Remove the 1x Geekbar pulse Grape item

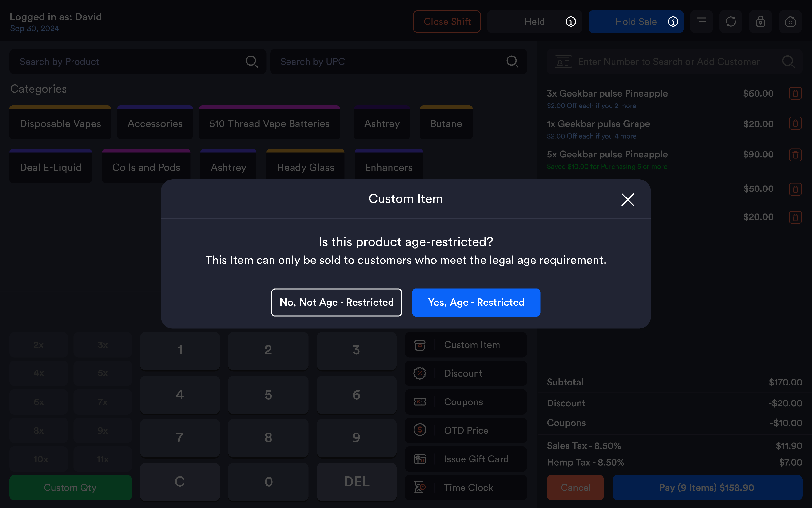(795, 123)
